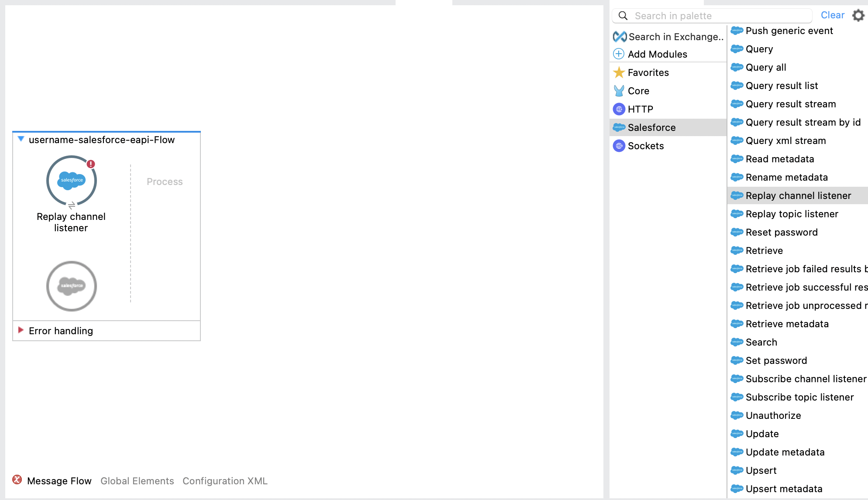The height and width of the screenshot is (500, 868).
Task: Click the search magnifier icon in palette
Action: tap(623, 16)
